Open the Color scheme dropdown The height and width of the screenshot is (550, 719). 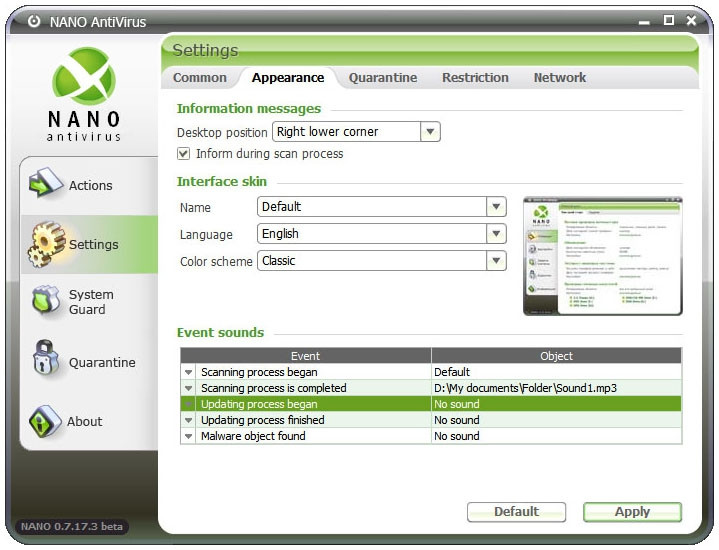(x=496, y=261)
